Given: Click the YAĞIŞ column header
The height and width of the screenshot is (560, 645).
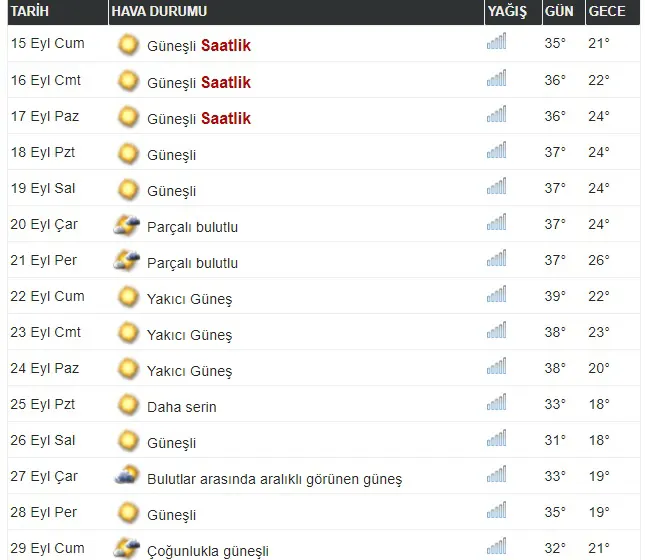Looking at the screenshot, I should tap(506, 12).
